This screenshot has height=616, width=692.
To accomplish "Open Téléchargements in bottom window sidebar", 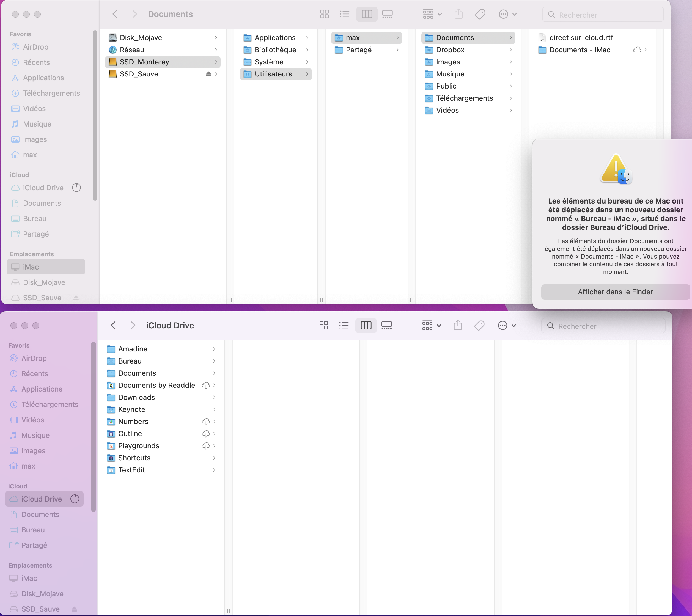I will tap(50, 405).
